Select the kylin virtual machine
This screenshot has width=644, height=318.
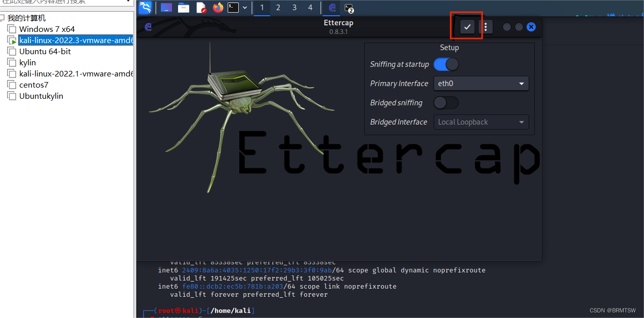coord(27,63)
